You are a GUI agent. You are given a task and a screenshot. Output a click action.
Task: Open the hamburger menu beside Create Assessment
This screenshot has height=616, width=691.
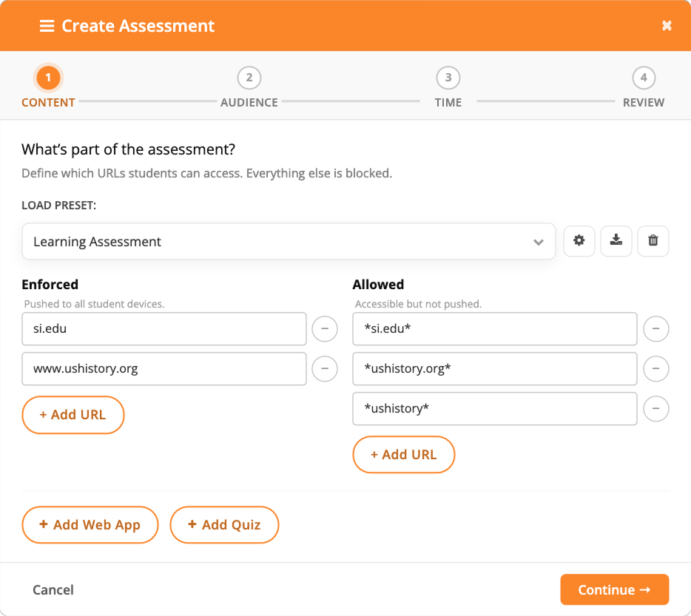click(47, 26)
